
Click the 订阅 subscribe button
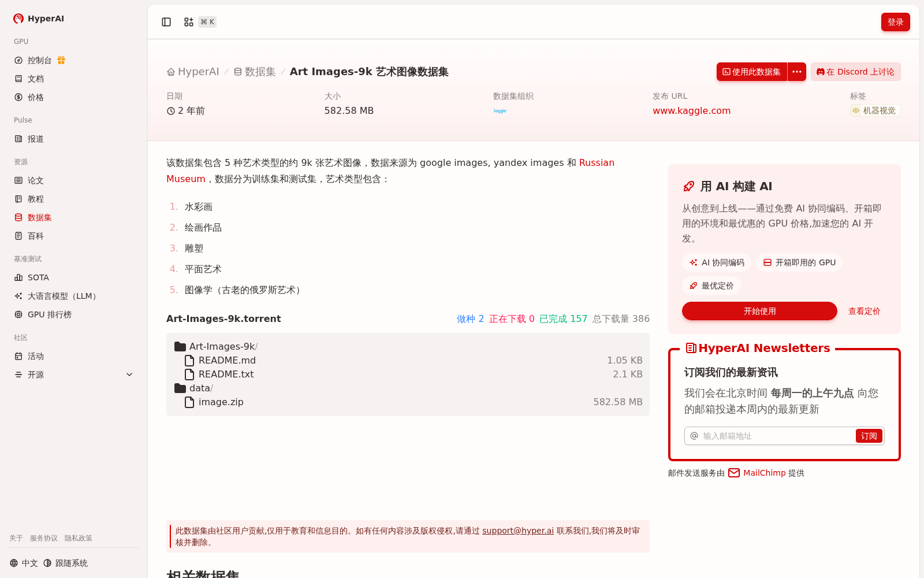tap(869, 436)
